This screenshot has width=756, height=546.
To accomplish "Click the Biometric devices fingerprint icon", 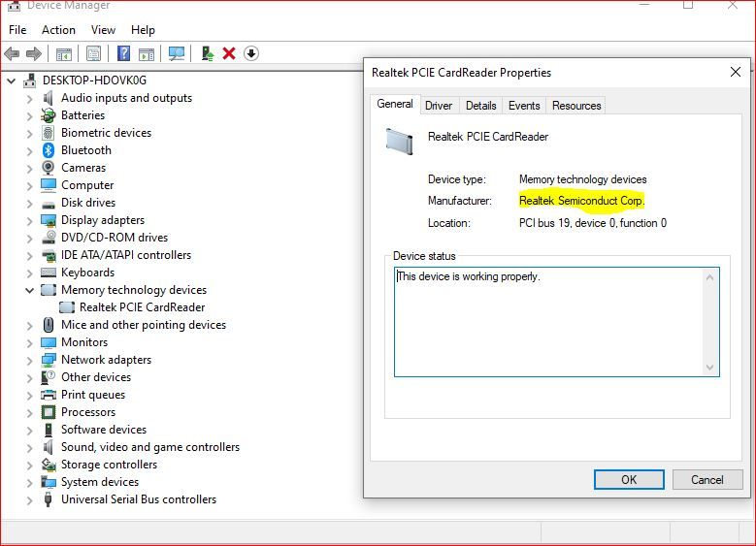I will click(x=49, y=133).
